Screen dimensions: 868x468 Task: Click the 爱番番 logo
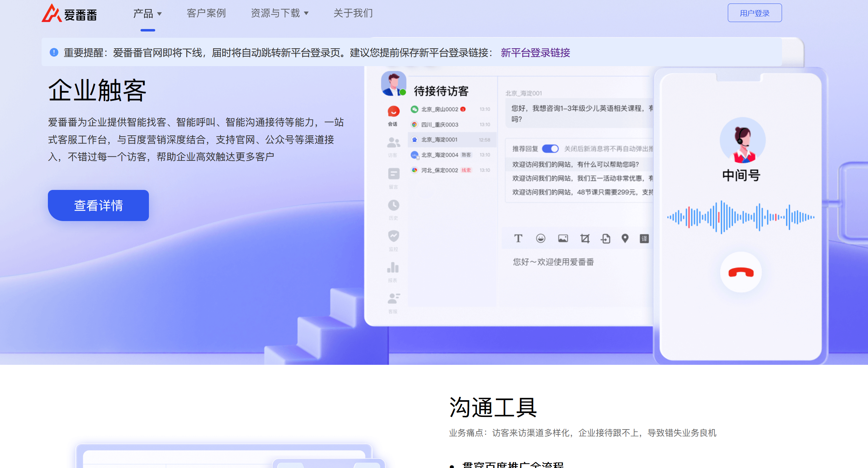(x=69, y=13)
